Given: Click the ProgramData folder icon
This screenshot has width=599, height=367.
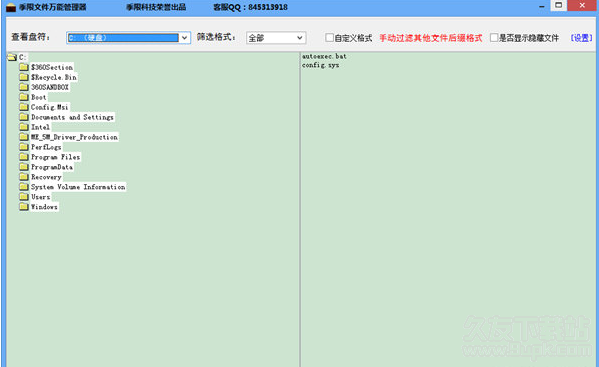Looking at the screenshot, I should tap(24, 167).
